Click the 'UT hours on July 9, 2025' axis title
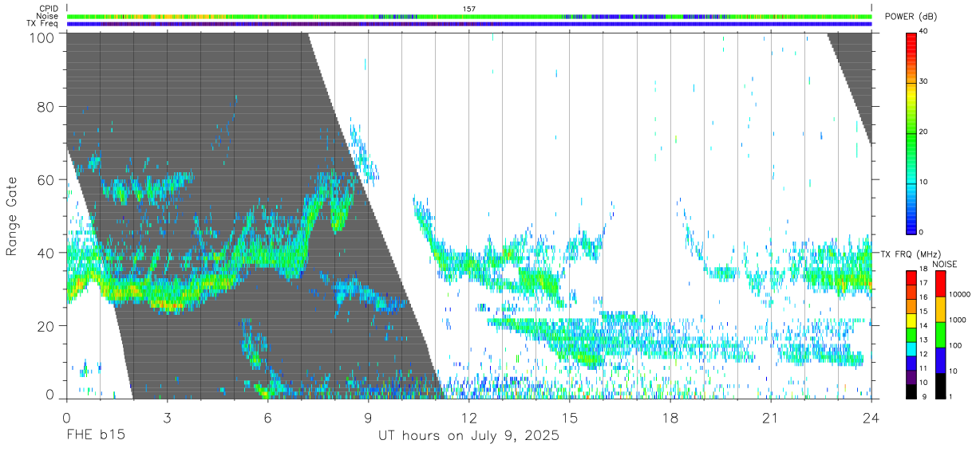The height and width of the screenshot is (452, 980). click(x=468, y=436)
